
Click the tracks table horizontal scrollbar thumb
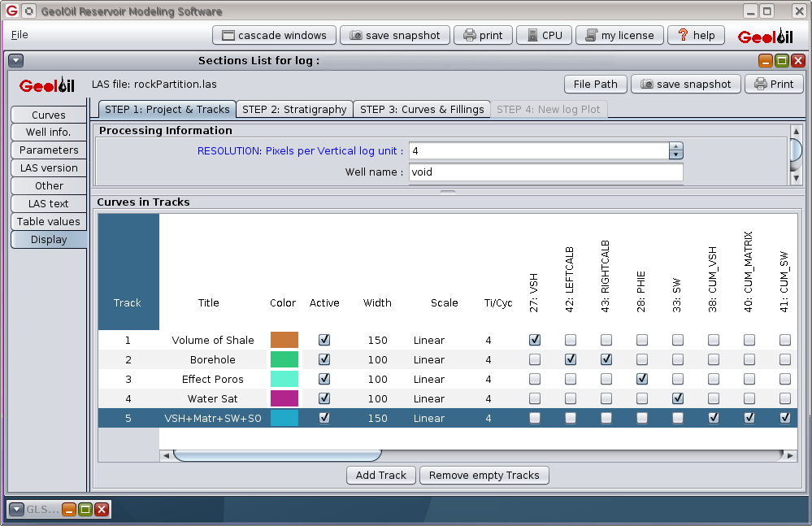[x=277, y=455]
